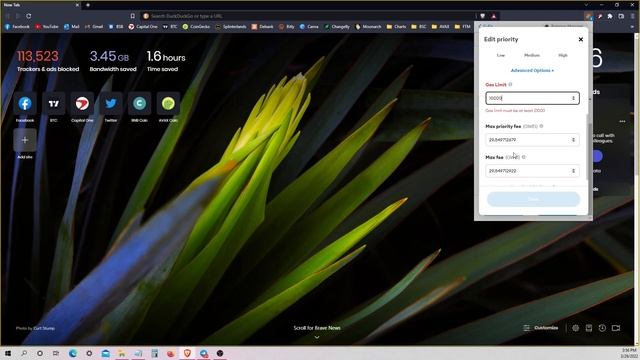The height and width of the screenshot is (360, 640).
Task: Click the Windows taskbar search icon
Action: click(24, 353)
